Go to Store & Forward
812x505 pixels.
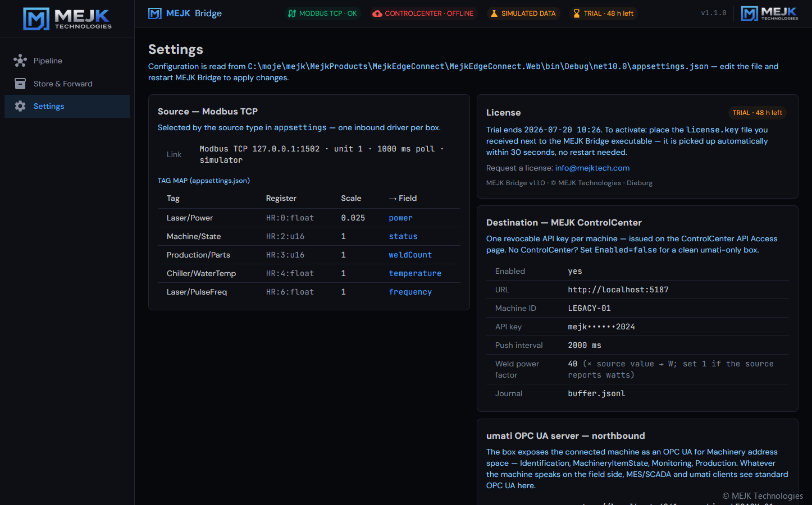(67, 84)
